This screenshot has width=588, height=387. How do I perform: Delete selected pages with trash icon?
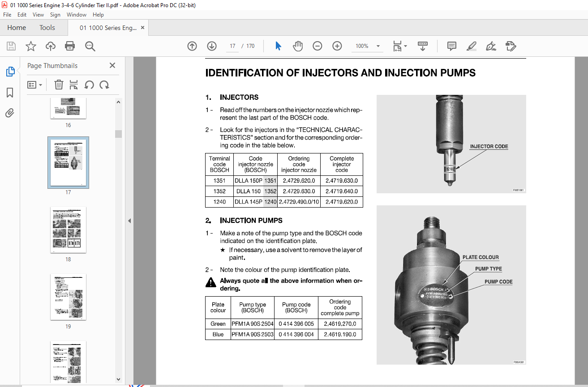59,85
